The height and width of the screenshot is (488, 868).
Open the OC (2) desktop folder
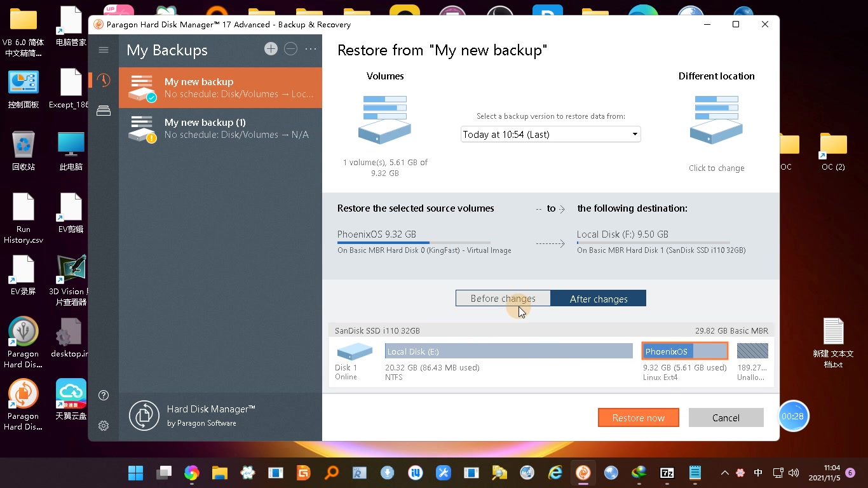[833, 152]
